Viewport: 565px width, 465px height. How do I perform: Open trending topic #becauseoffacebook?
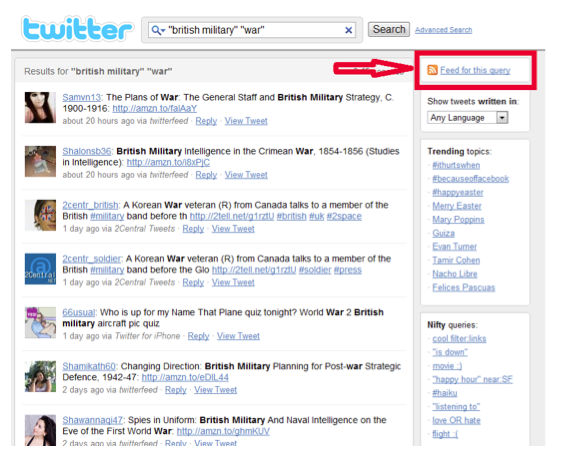point(471,179)
